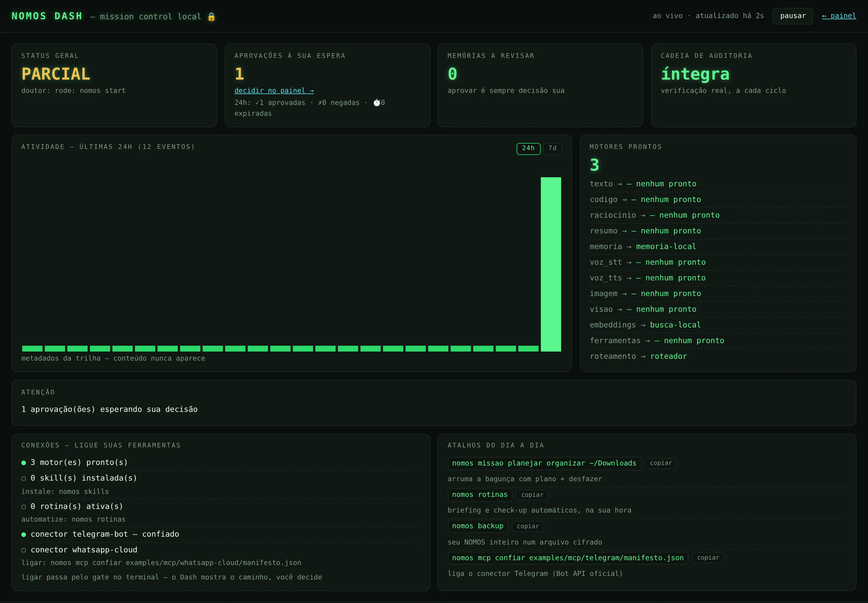
Task: Click the NOMOS DASH title
Action: (47, 16)
